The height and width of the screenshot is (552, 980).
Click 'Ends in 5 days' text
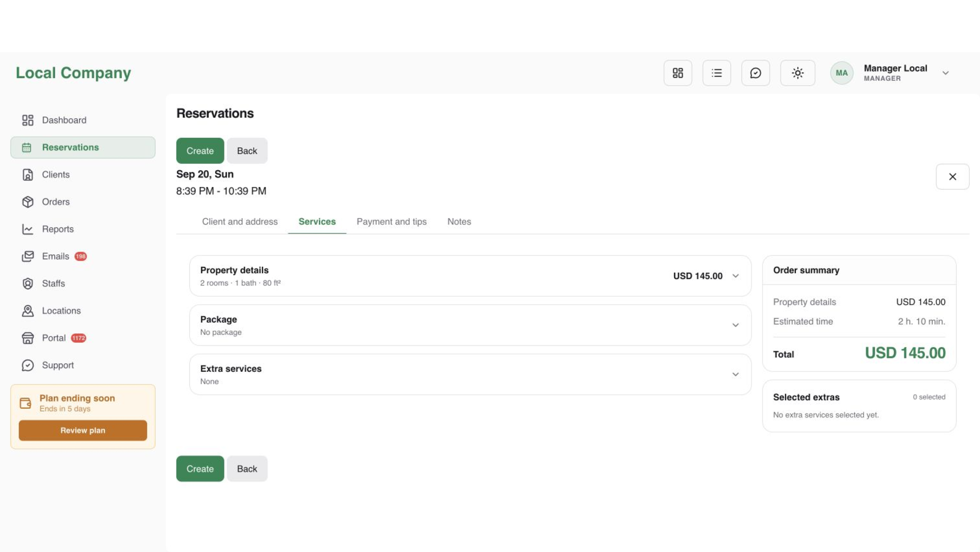click(65, 409)
